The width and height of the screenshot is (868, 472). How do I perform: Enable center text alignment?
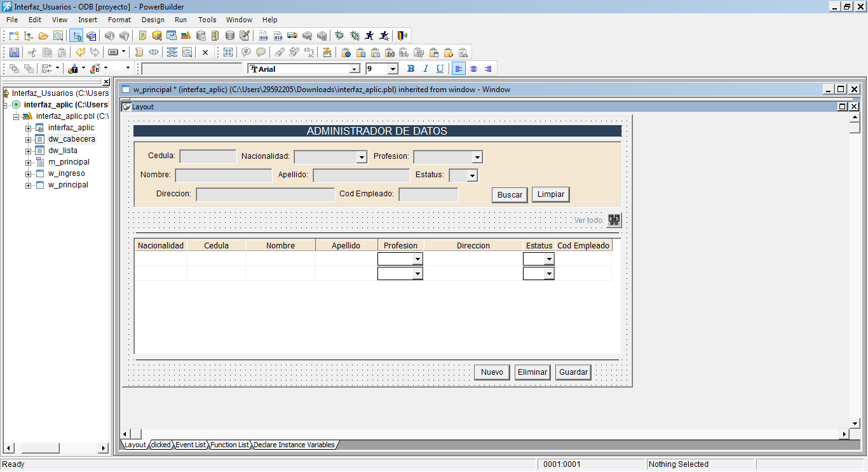473,69
